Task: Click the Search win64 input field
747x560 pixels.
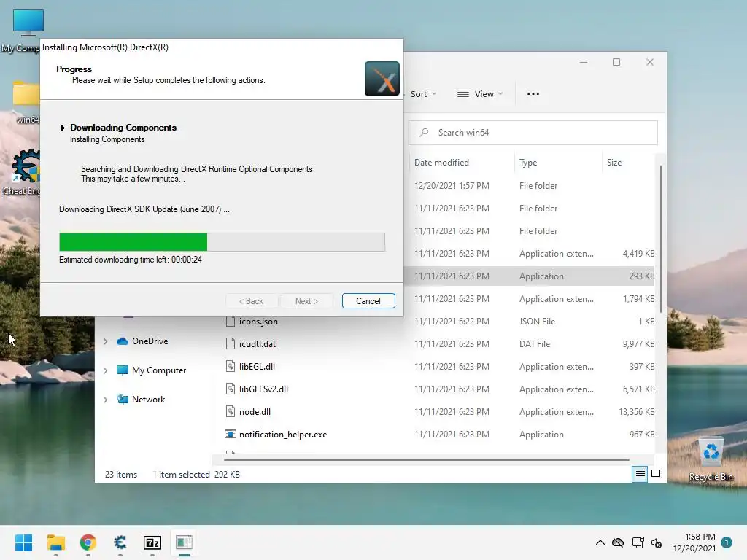Action: pos(533,133)
